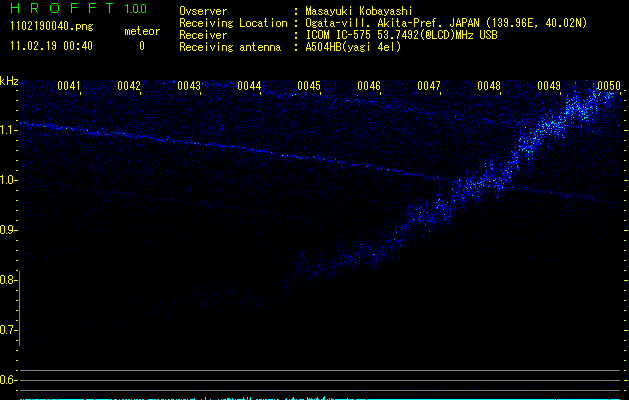This screenshot has width=629, height=400.
Task: Click the timestamp 11.02.19 00:40
Action: (51, 46)
